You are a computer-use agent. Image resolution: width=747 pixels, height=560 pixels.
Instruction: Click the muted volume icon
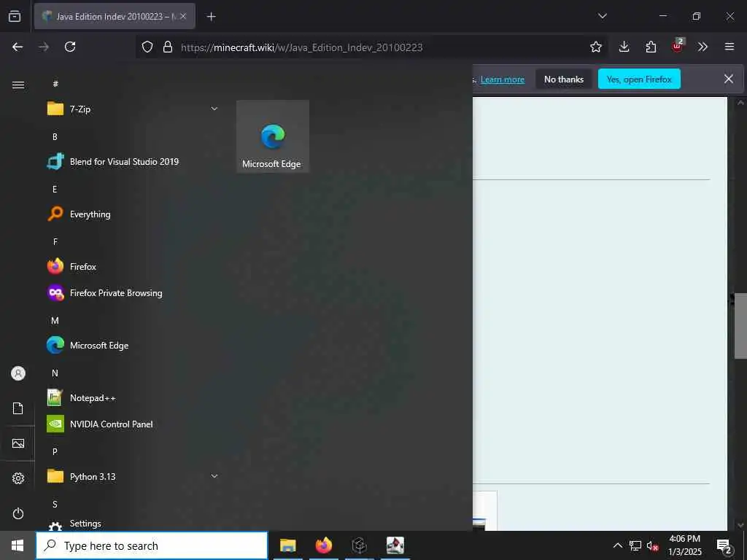(x=652, y=545)
